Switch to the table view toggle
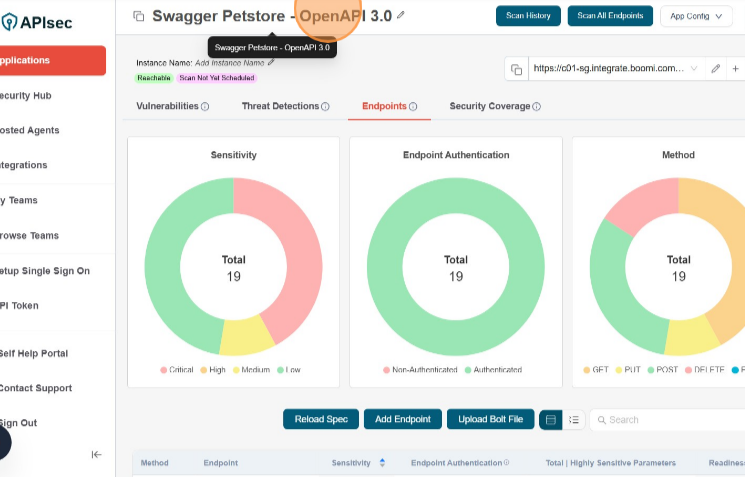Image resolution: width=745 pixels, height=477 pixels. [550, 420]
